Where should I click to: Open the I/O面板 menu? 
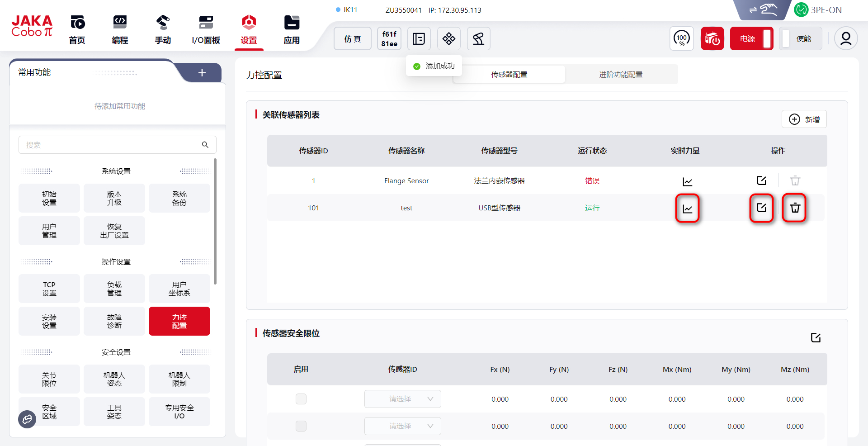click(206, 30)
